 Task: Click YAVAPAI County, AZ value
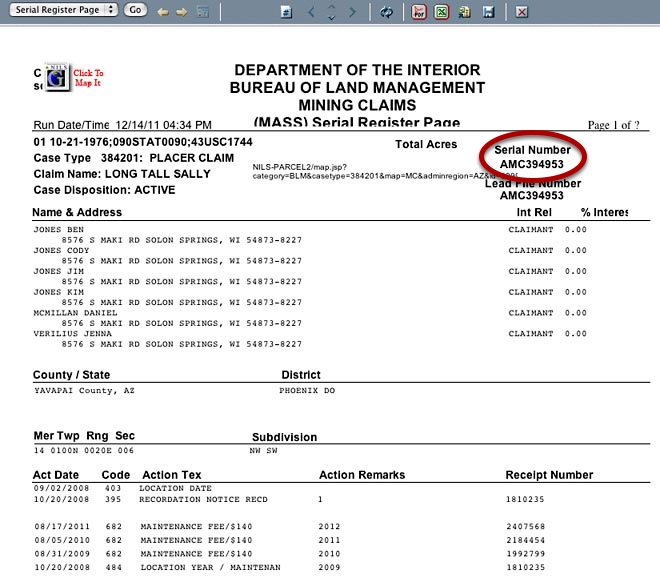tap(84, 391)
